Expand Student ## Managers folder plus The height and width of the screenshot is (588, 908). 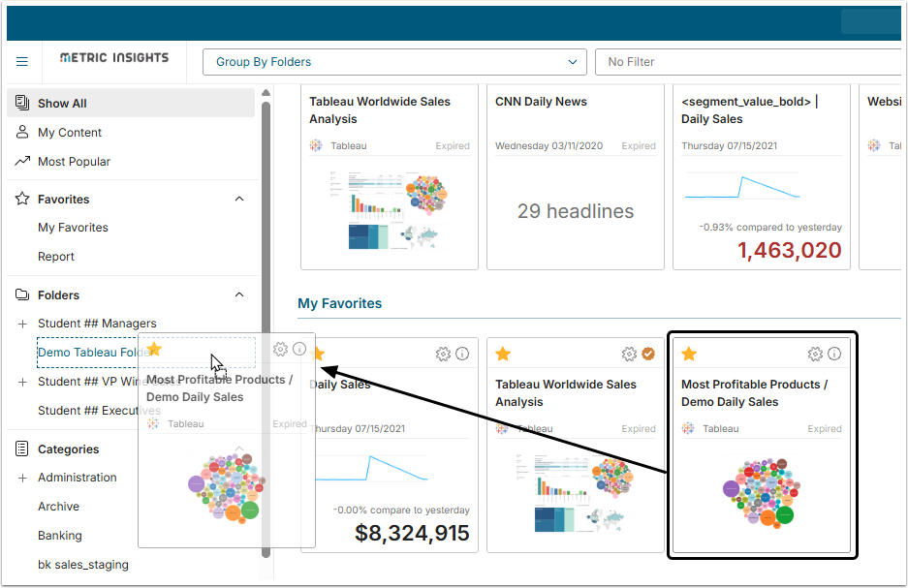point(22,324)
